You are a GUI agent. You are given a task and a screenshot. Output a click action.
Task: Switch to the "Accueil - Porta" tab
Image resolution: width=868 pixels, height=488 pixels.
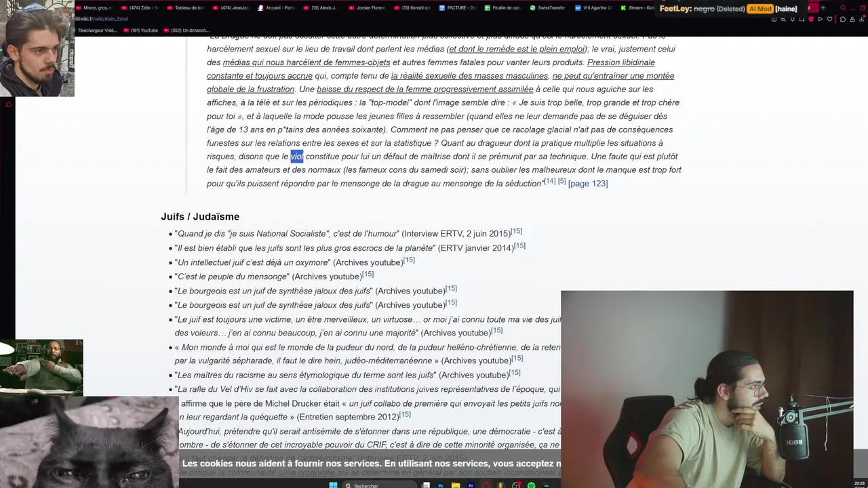[x=275, y=8]
